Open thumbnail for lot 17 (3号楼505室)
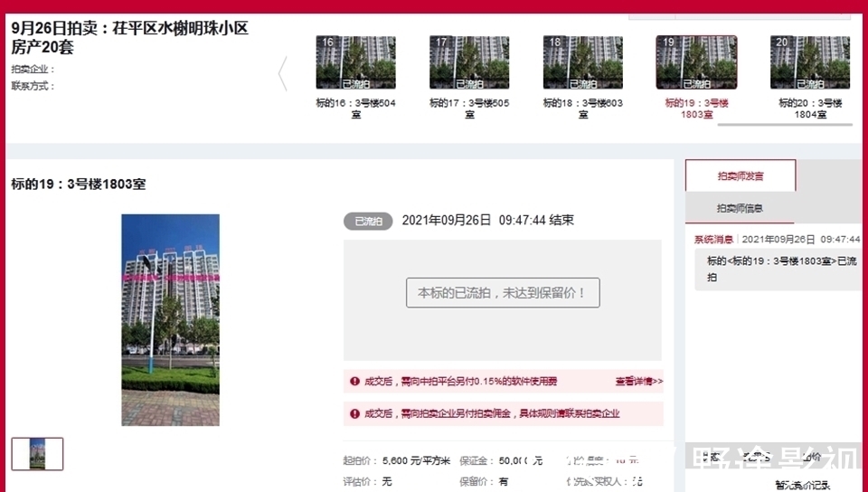Image resolution: width=868 pixels, height=492 pixels. coord(469,62)
